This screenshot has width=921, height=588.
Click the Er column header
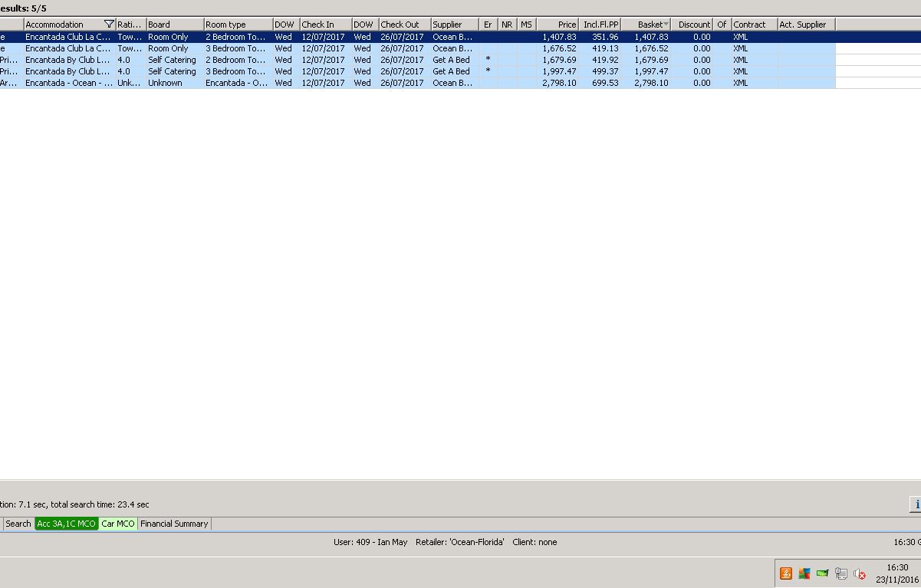tap(488, 25)
